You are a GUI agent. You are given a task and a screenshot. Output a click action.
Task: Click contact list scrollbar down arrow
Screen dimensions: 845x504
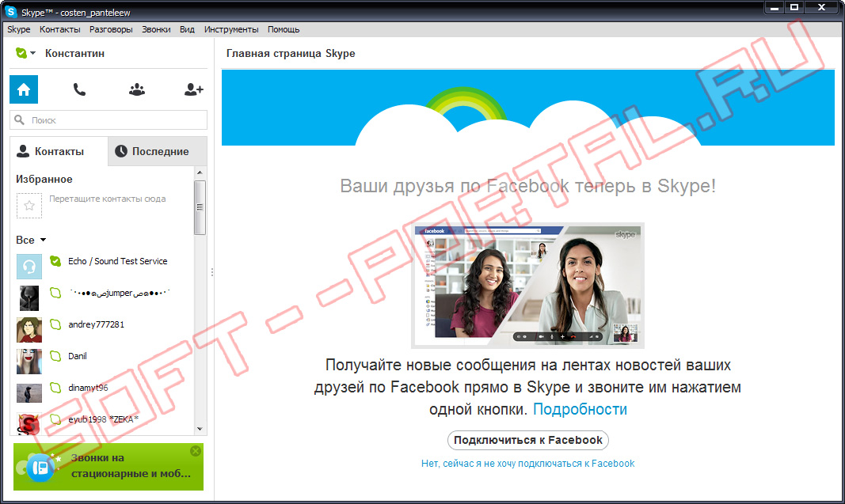(x=200, y=429)
